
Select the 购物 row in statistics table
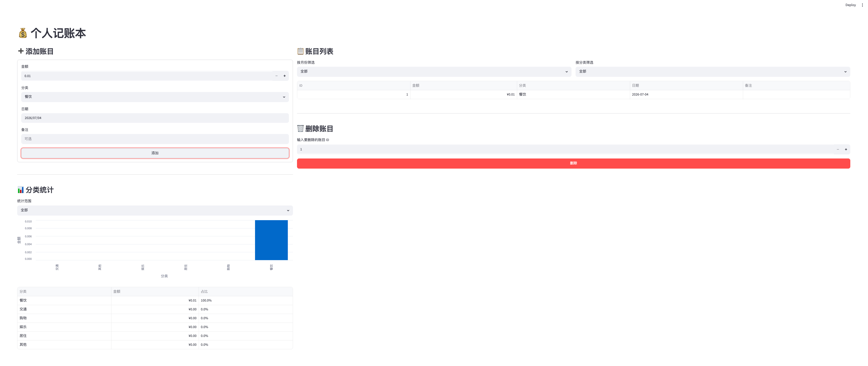click(x=155, y=318)
